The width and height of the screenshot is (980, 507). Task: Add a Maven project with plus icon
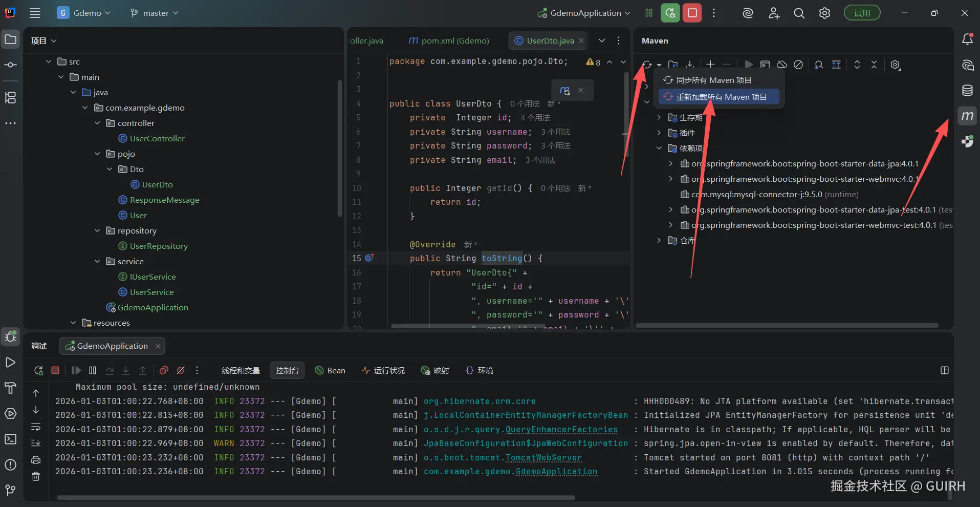point(710,65)
